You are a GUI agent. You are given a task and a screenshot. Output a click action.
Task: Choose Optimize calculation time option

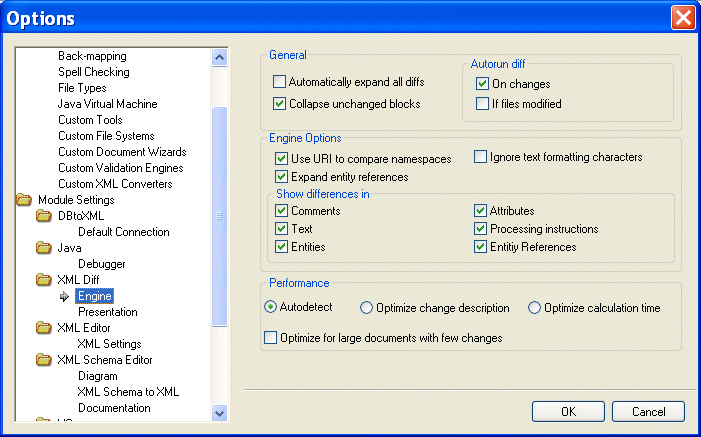(534, 308)
